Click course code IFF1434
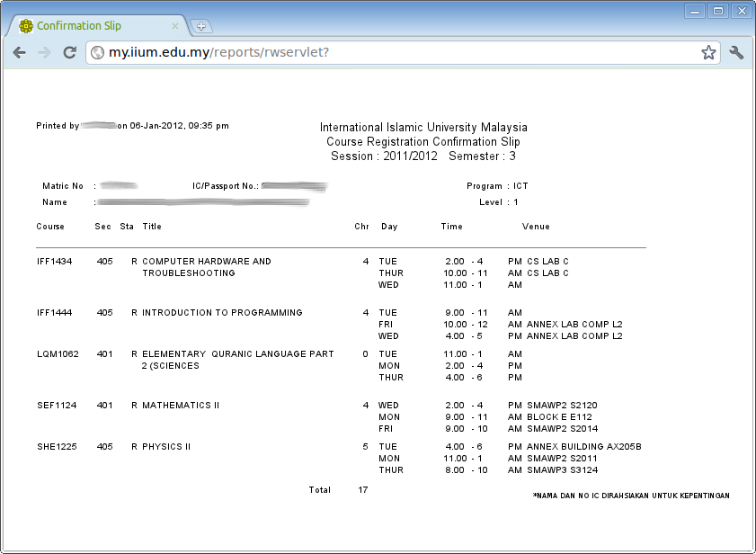756x554 pixels. (55, 262)
